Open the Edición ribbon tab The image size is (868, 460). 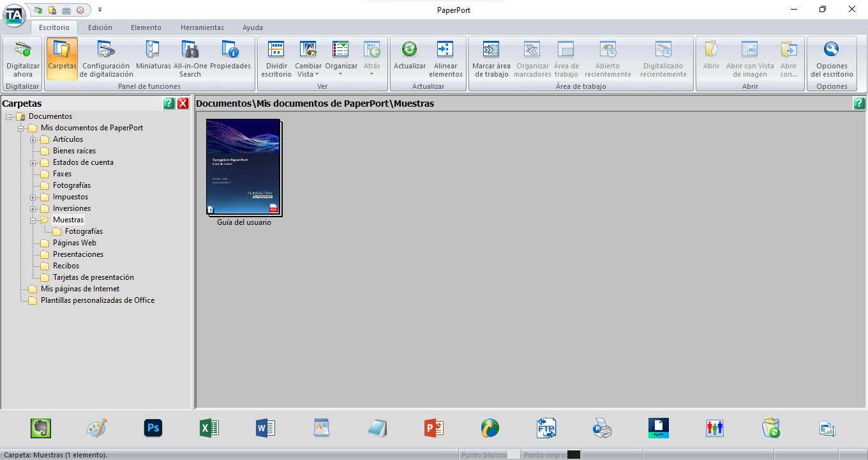coord(100,27)
